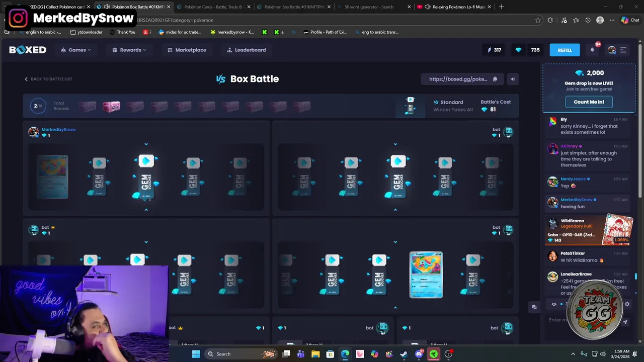
Task: Click the PeteSTinker chat avatar
Action: (552, 256)
